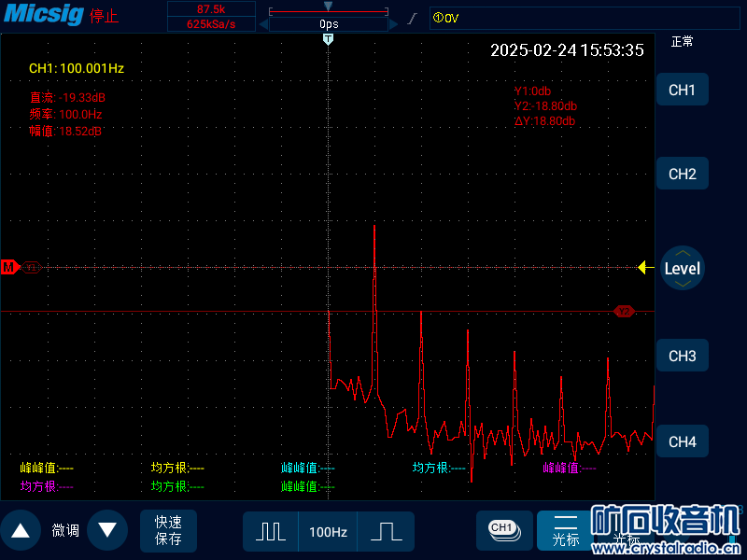Enable channel CH3
This screenshot has height=560, width=747.
coord(682,356)
